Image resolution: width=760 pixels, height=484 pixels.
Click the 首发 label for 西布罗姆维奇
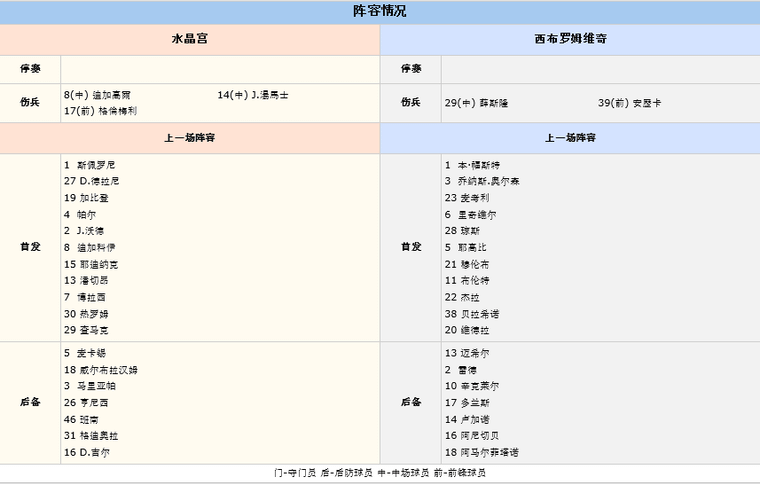(x=411, y=247)
